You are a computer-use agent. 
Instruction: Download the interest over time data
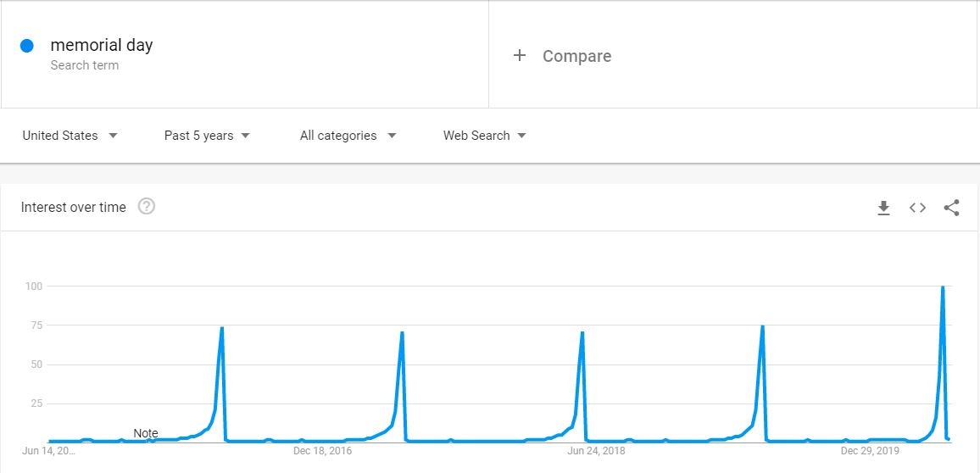click(883, 208)
